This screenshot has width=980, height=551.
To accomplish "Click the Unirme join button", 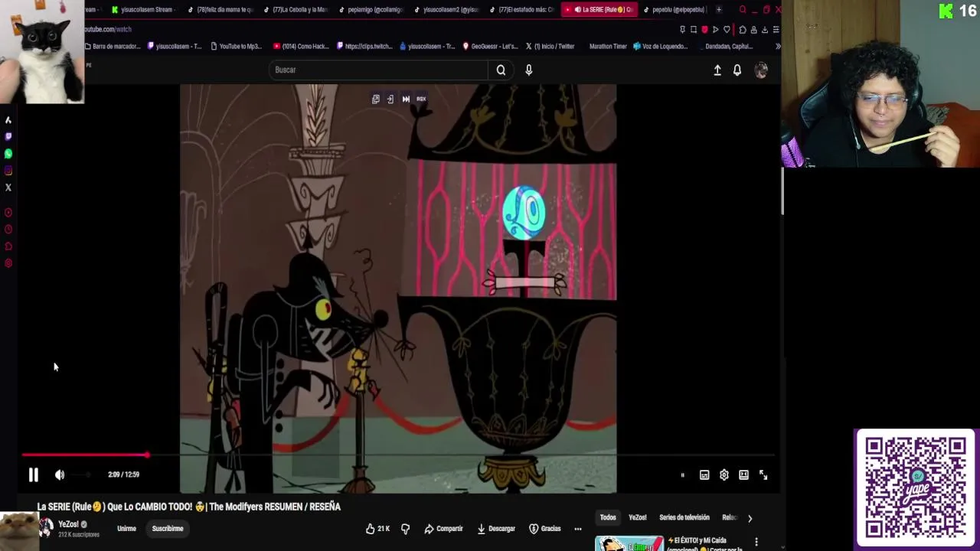I will click(x=126, y=529).
